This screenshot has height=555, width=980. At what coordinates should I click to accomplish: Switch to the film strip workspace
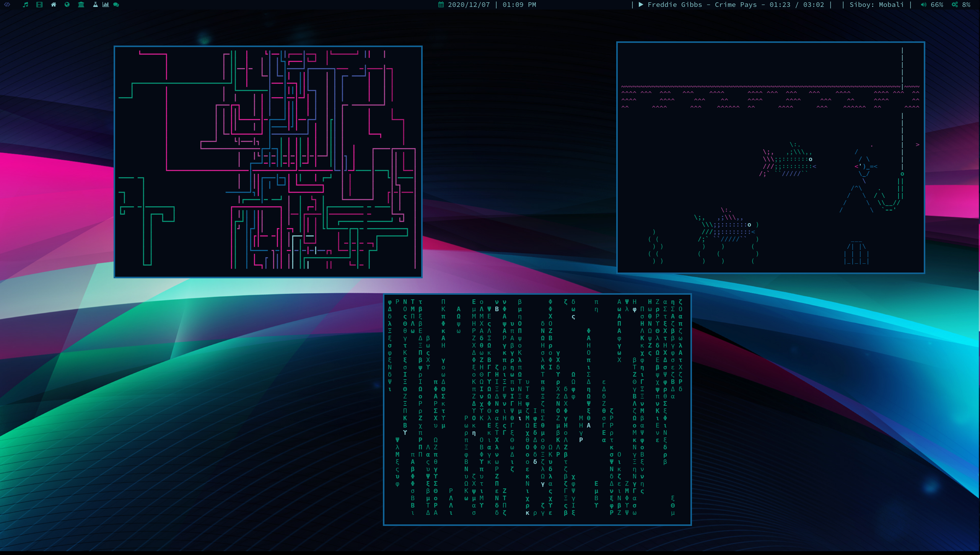(x=39, y=5)
